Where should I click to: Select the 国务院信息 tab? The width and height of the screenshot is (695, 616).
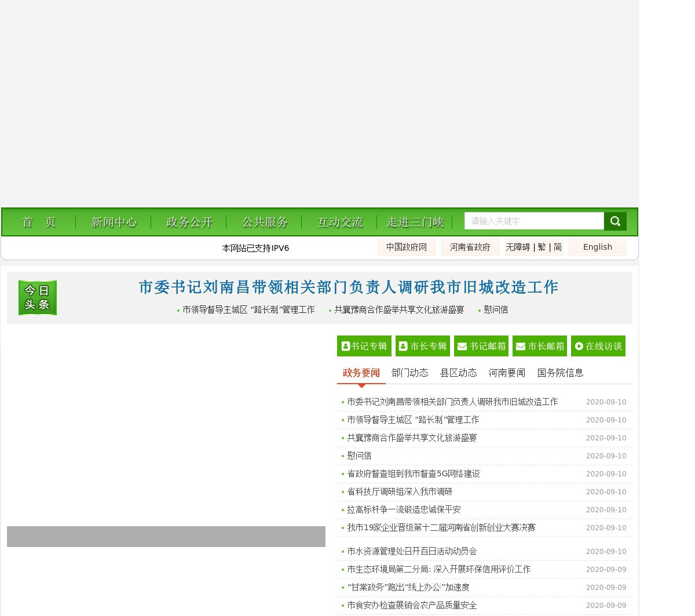[x=560, y=373]
